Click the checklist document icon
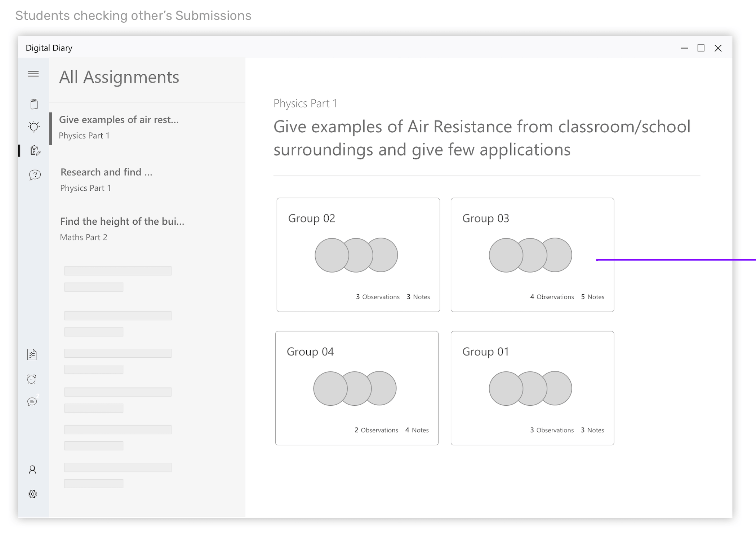 click(x=32, y=355)
